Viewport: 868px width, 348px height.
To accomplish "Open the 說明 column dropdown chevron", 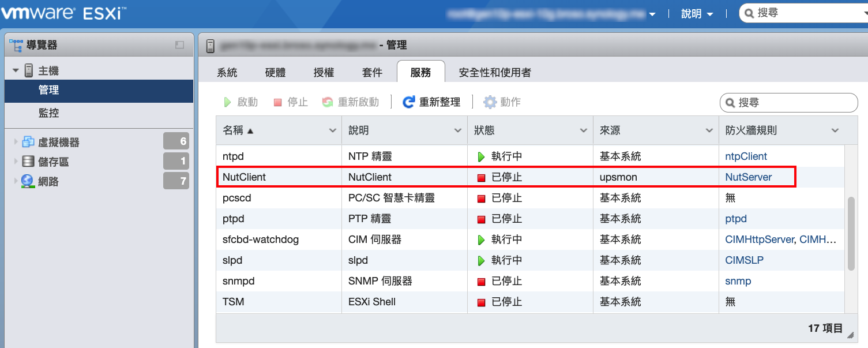I will click(459, 131).
